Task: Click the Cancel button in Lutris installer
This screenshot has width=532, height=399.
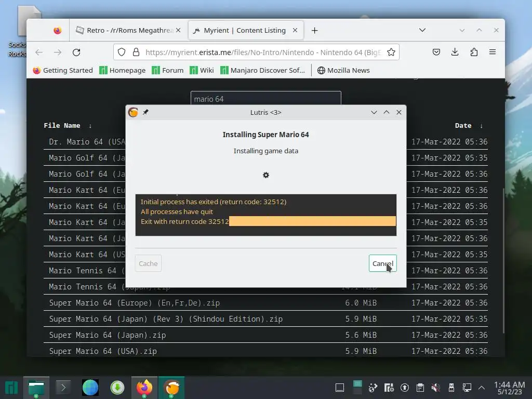Action: [382, 263]
